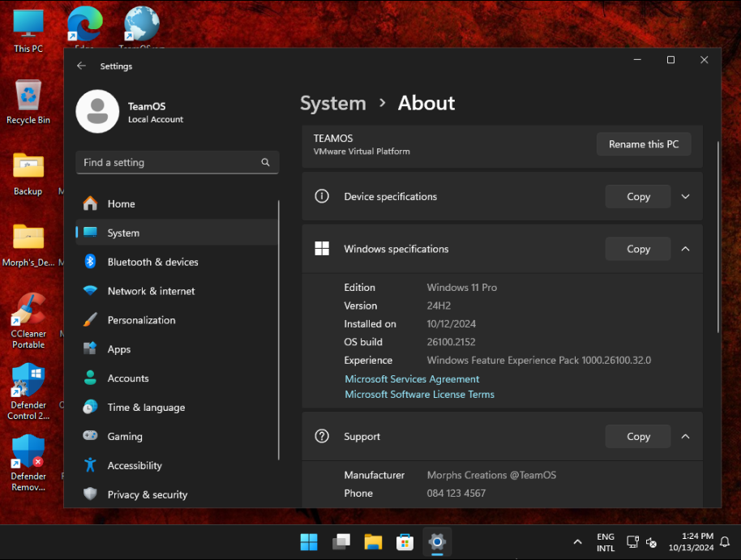Open Privacy & security settings
The image size is (741, 560).
(x=147, y=494)
